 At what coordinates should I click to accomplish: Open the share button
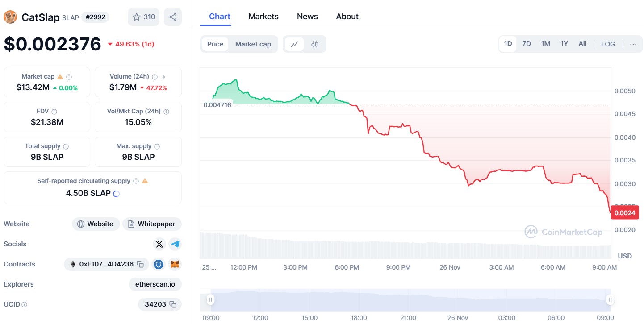[x=173, y=17]
